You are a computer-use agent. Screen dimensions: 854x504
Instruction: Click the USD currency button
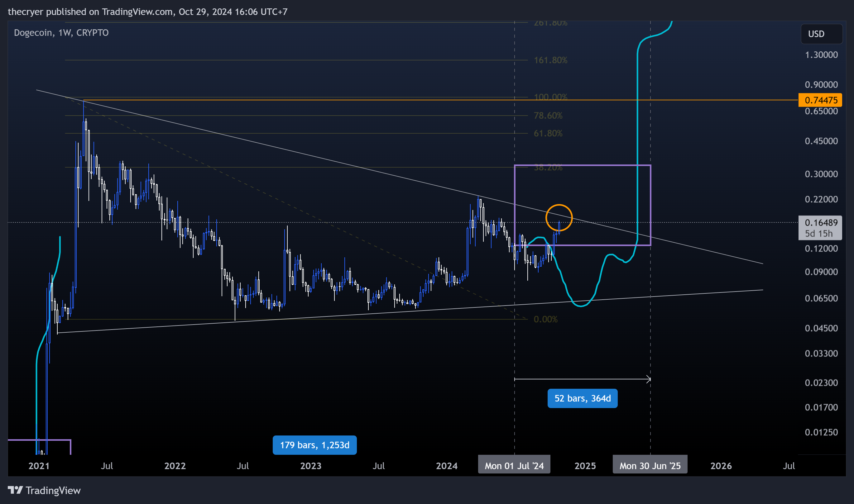pyautogui.click(x=821, y=34)
